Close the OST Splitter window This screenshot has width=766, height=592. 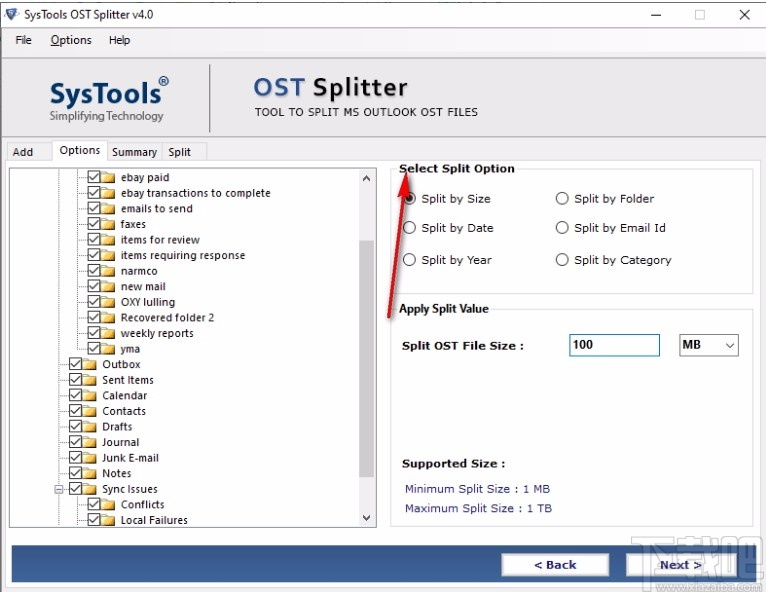coord(745,15)
